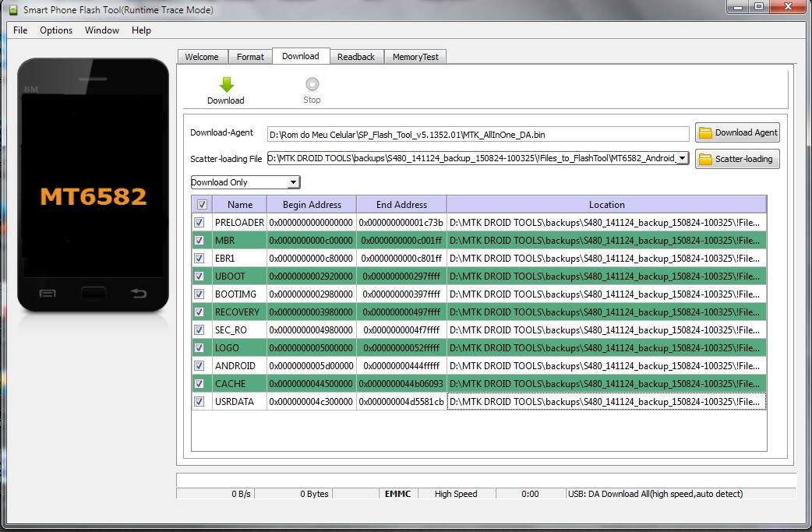The width and height of the screenshot is (812, 532).
Task: Click the folder icon on Download Agent button
Action: point(705,133)
